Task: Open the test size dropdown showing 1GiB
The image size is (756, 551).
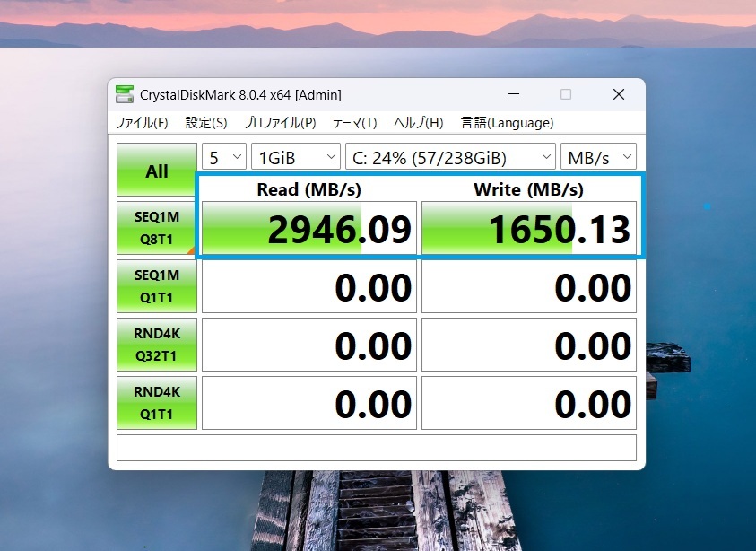Action: click(x=296, y=157)
